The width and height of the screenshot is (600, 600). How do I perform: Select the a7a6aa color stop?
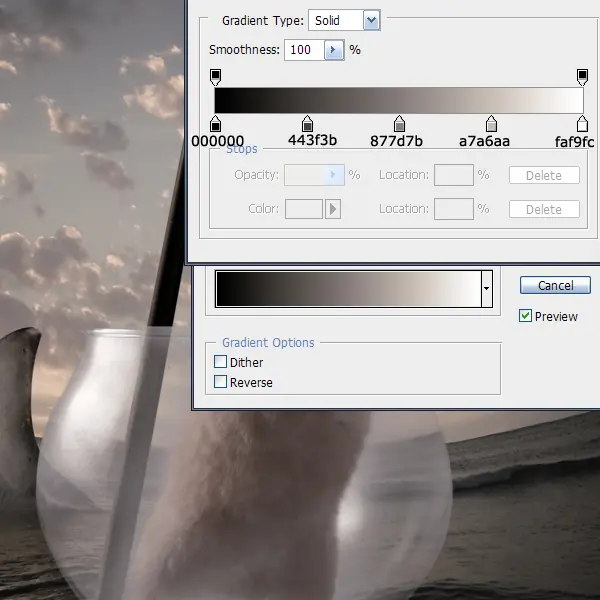491,124
